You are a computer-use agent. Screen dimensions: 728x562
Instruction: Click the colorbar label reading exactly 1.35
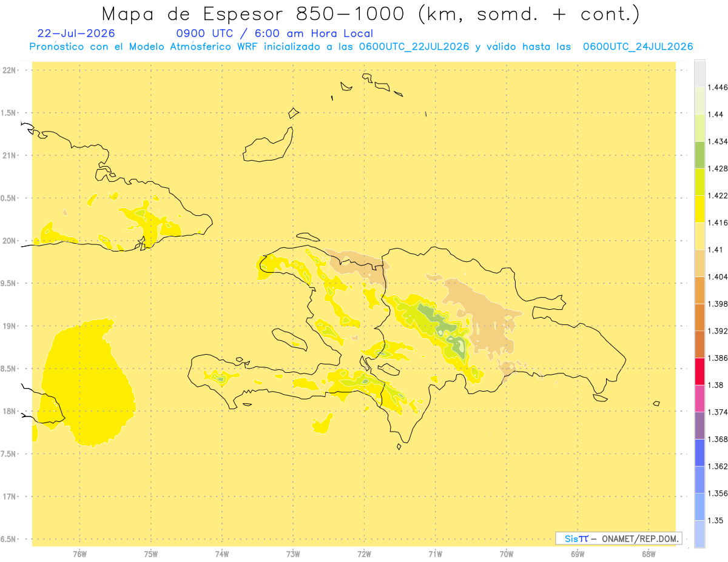tap(715, 520)
